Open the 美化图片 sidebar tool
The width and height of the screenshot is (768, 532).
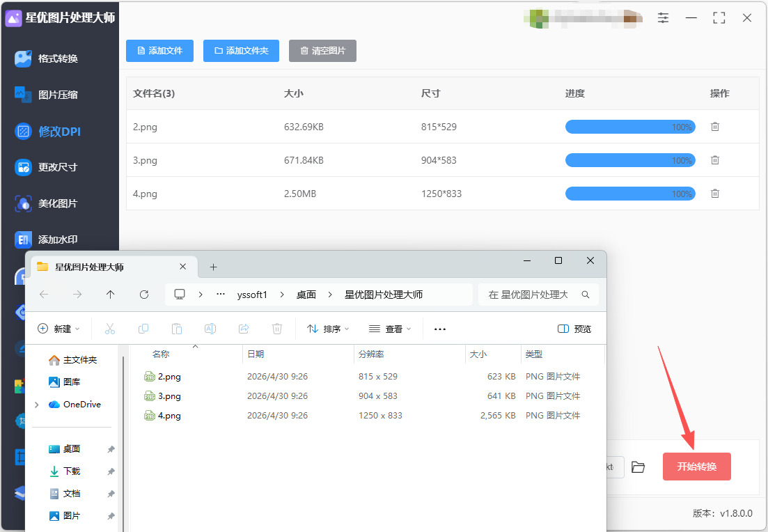click(x=47, y=203)
